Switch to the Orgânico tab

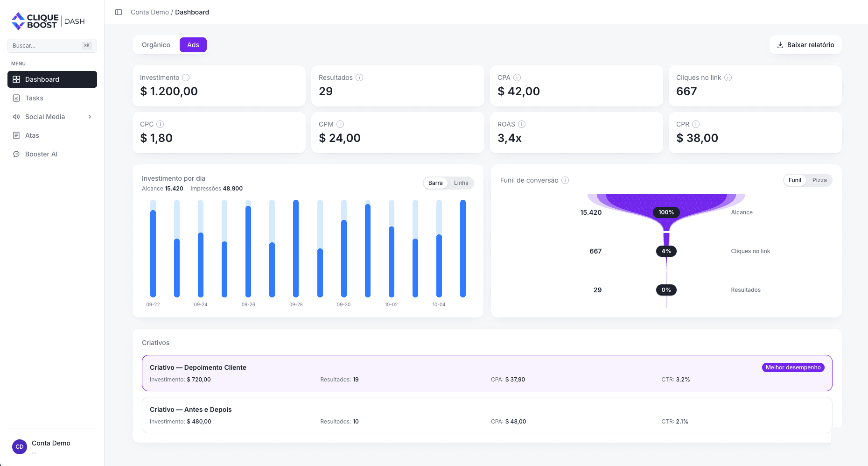(156, 45)
